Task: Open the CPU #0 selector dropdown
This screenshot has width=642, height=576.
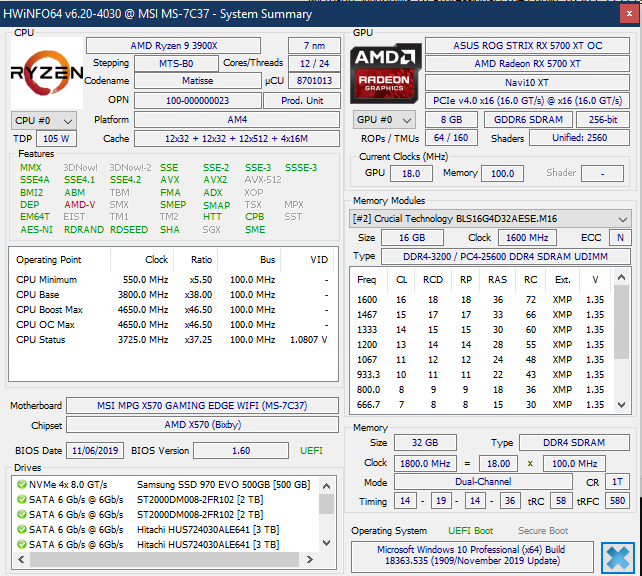Action: tap(44, 121)
